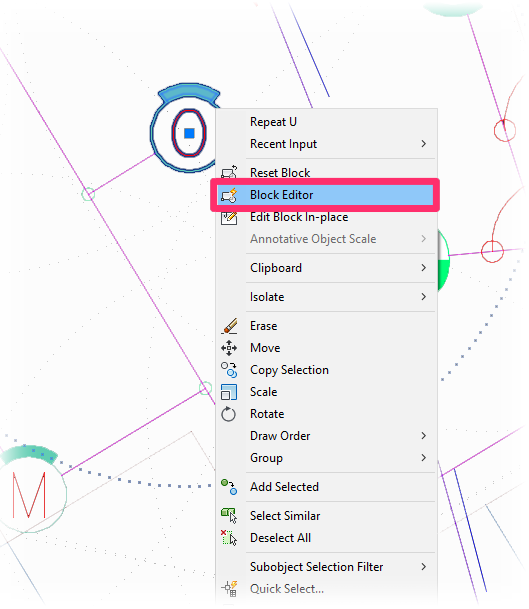Open the Group menu item

pyautogui.click(x=325, y=458)
